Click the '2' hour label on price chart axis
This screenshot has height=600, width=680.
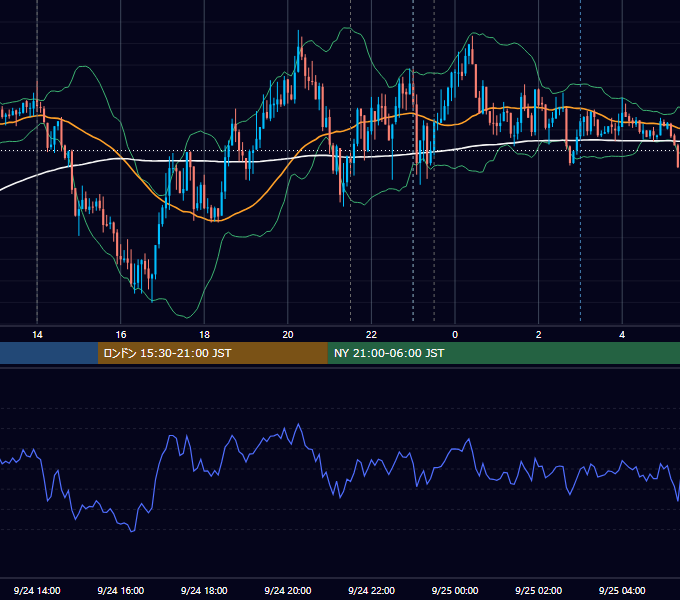[539, 335]
